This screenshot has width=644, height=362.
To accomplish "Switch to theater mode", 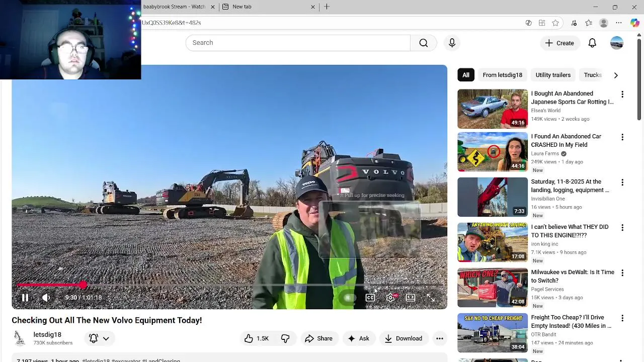I will coord(411,298).
